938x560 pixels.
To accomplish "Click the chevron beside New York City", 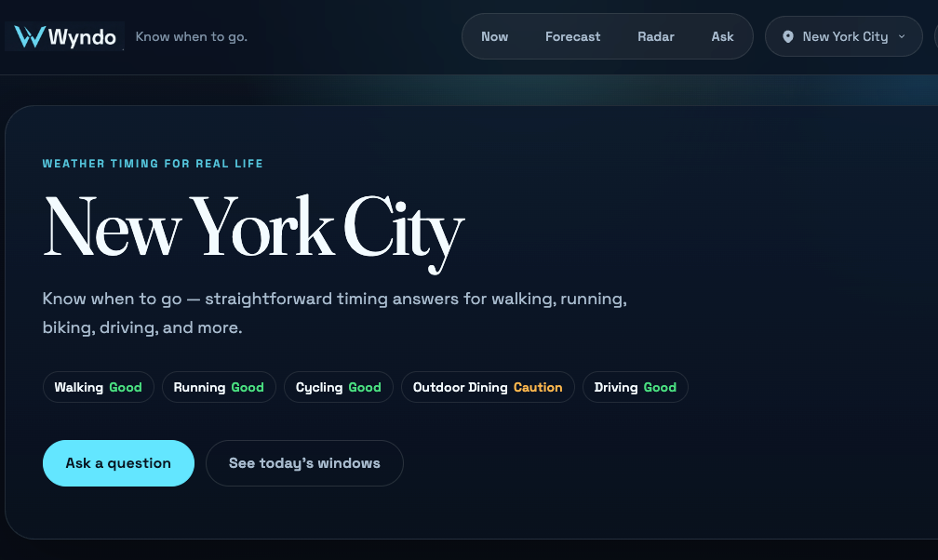I will (902, 37).
